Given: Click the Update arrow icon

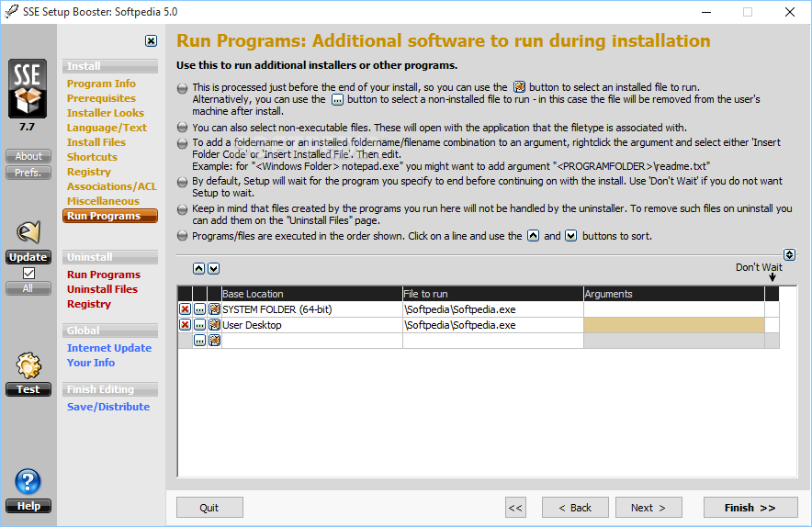Looking at the screenshot, I should coord(28,232).
